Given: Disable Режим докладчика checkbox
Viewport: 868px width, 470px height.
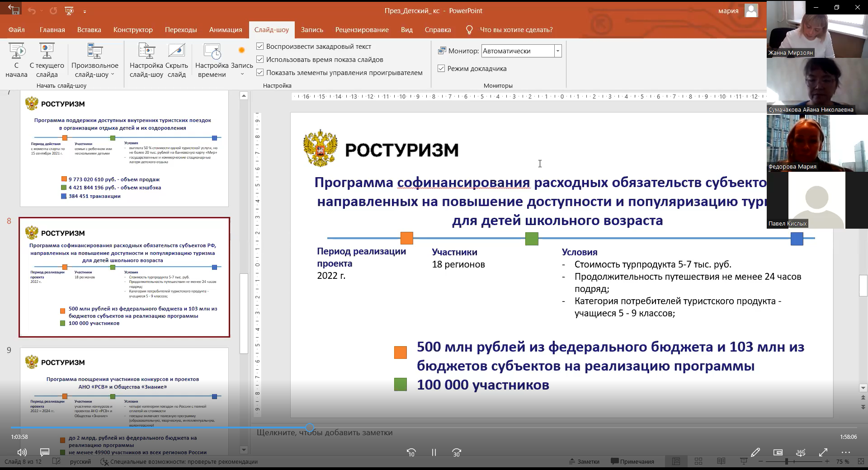Looking at the screenshot, I should (441, 69).
